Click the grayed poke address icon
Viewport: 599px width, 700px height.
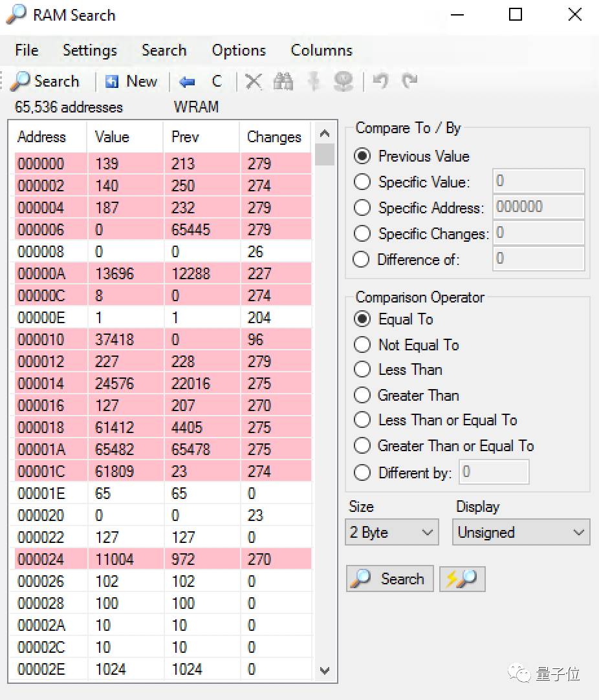[314, 81]
